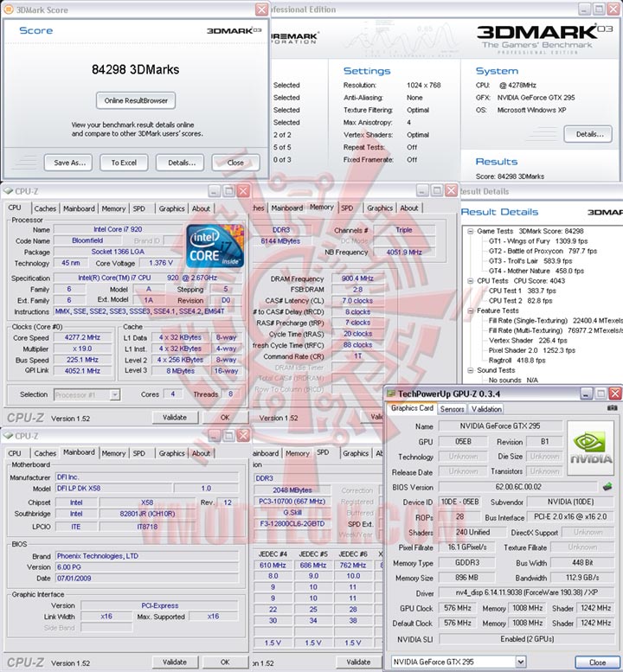Collapse the Feature Tests tree node
This screenshot has width=623, height=672.
471,310
